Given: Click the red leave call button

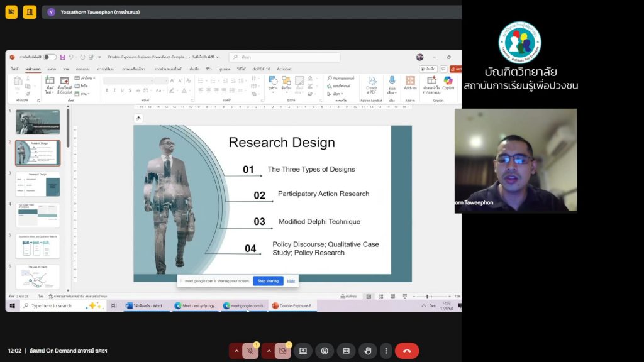Looking at the screenshot, I should 407,351.
